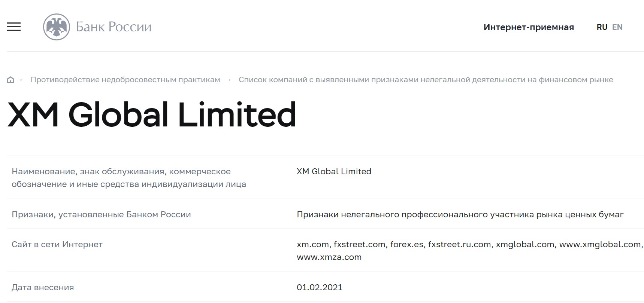
Task: Open the hamburger menu
Action: click(x=14, y=27)
